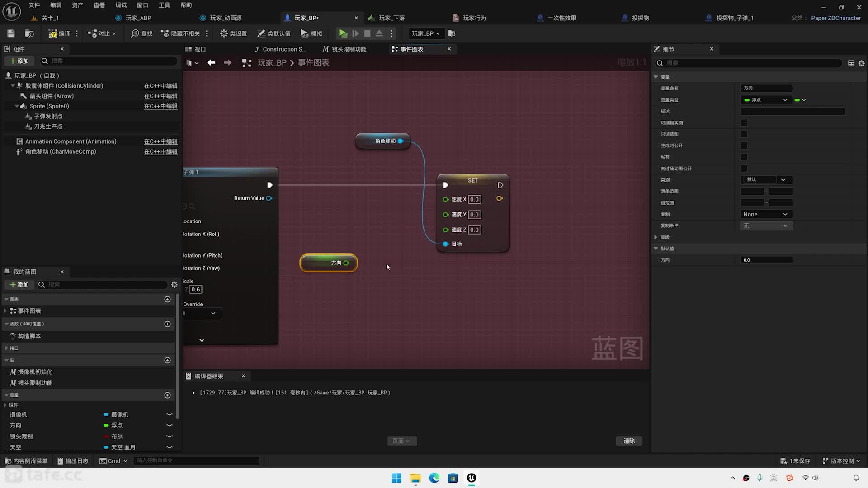Toggle the eye icon for the 镜头限制 variable
This screenshot has width=868, height=488.
pos(170,436)
